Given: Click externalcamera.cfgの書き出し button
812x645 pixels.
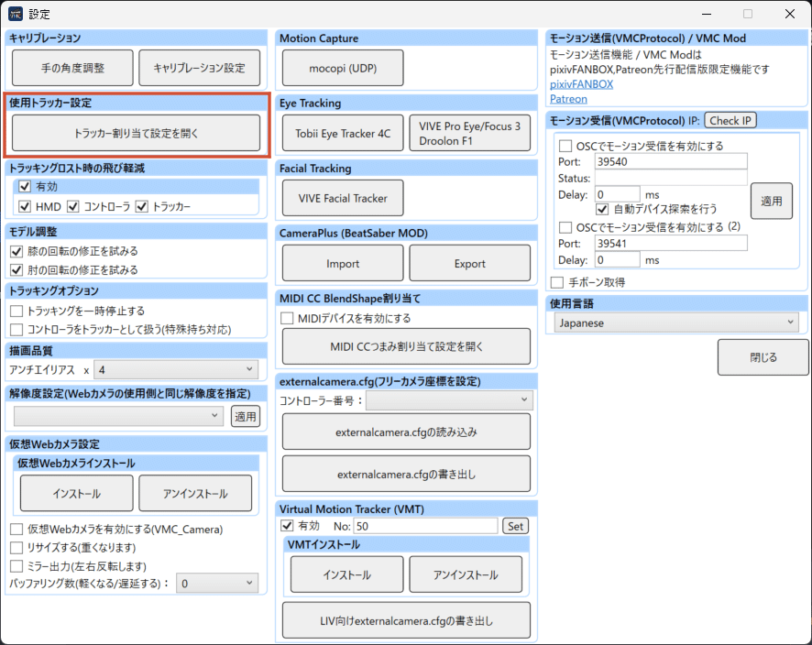Looking at the screenshot, I should pyautogui.click(x=407, y=474).
